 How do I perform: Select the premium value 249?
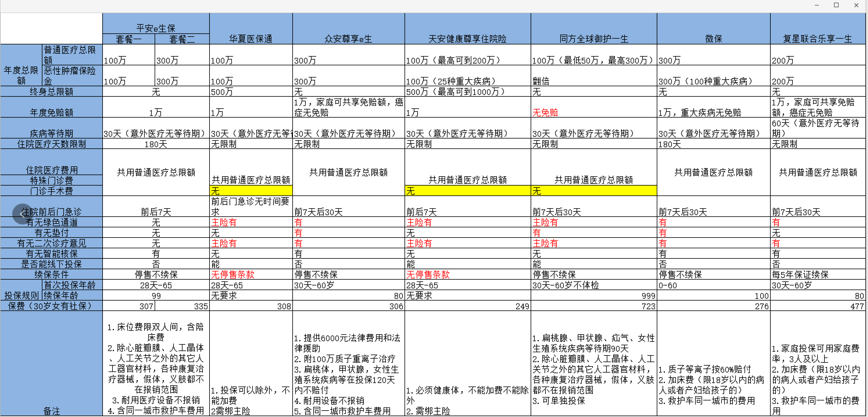467,305
